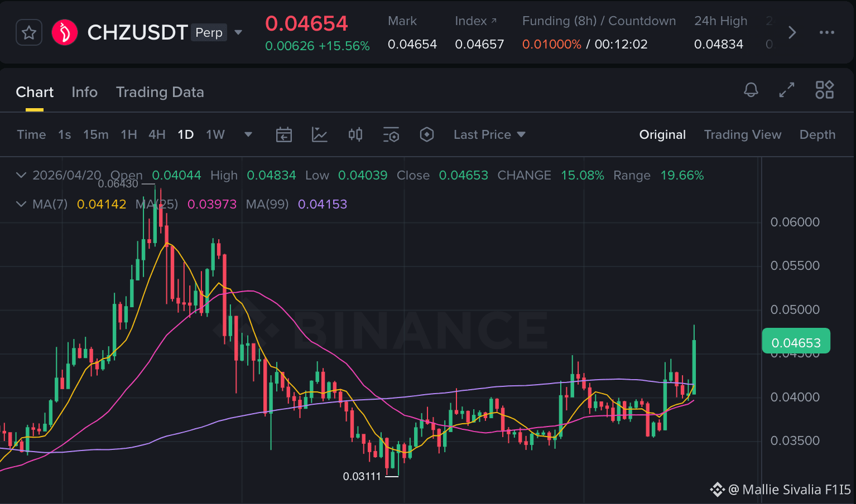Select the 4H interval

point(157,134)
